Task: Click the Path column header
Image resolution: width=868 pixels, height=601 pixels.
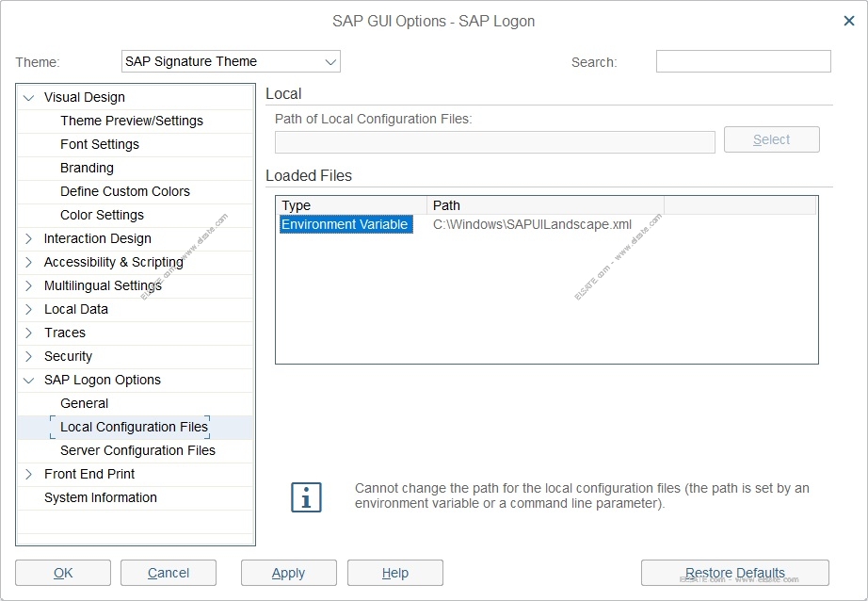Action: pos(545,205)
